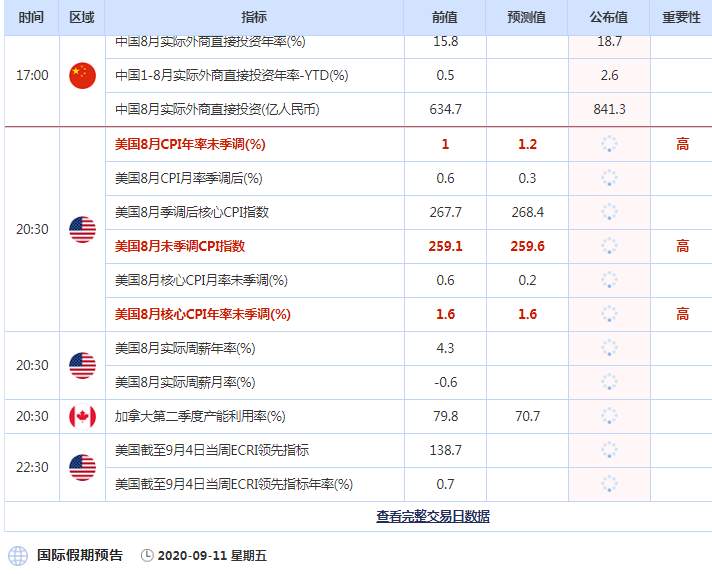Image resolution: width=712 pixels, height=574 pixels.
Task: Click the US flag icon beside the CPI data group
Action: pyautogui.click(x=82, y=229)
